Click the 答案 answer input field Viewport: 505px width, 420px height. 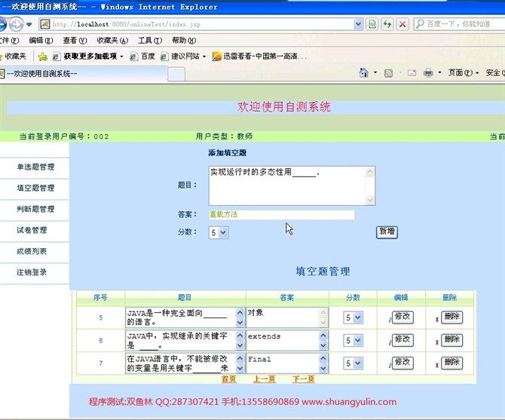tap(281, 215)
